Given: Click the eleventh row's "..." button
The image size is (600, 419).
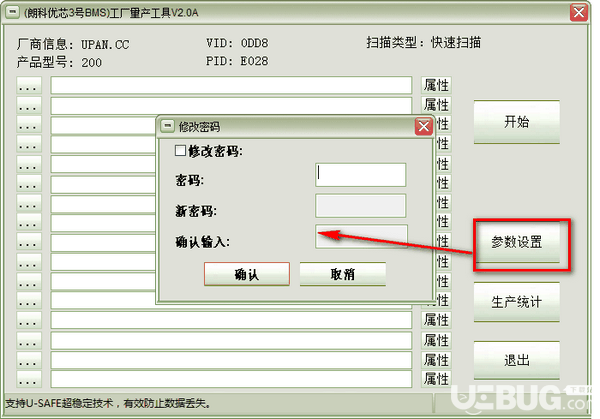Looking at the screenshot, I should tap(29, 282).
